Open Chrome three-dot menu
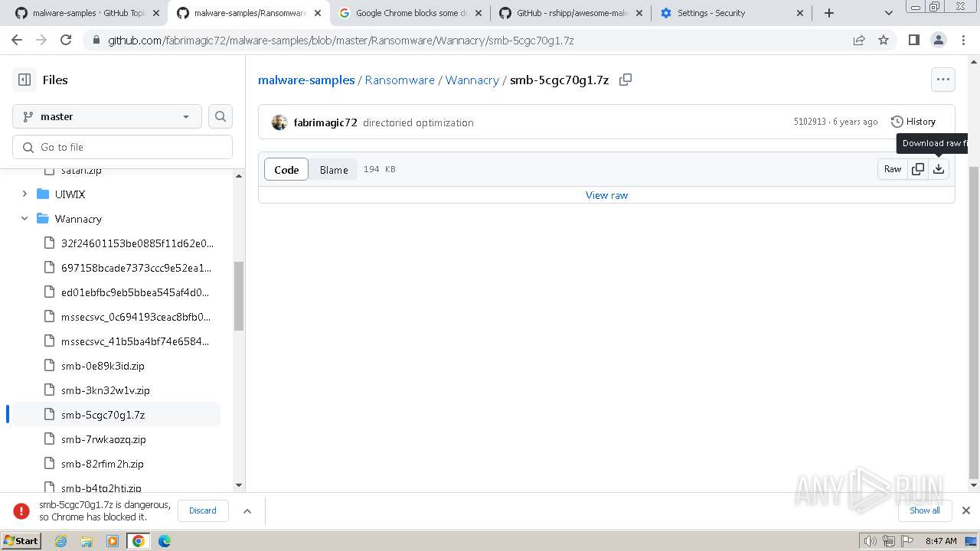 pos(962,40)
